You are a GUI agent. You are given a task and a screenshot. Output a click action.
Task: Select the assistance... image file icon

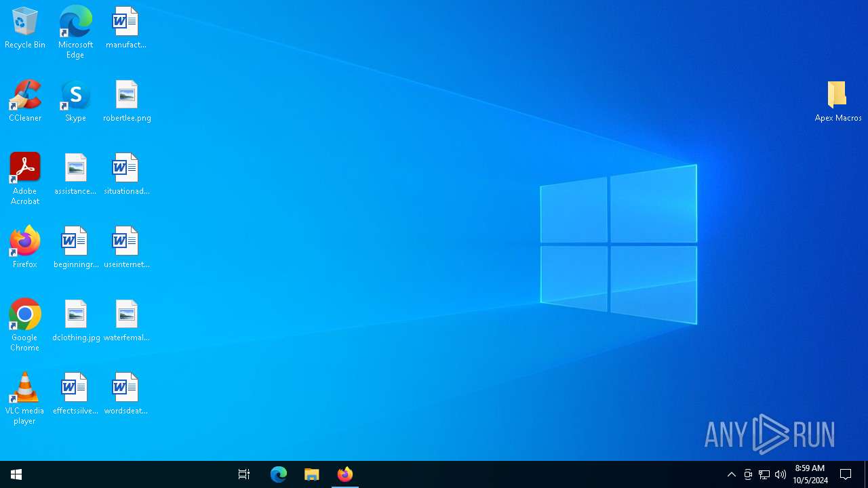tap(75, 174)
